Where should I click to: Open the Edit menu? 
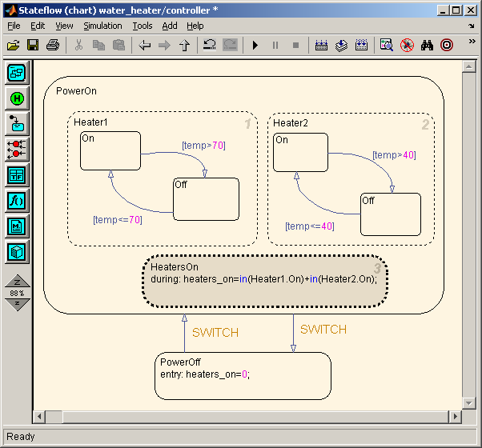coord(38,26)
